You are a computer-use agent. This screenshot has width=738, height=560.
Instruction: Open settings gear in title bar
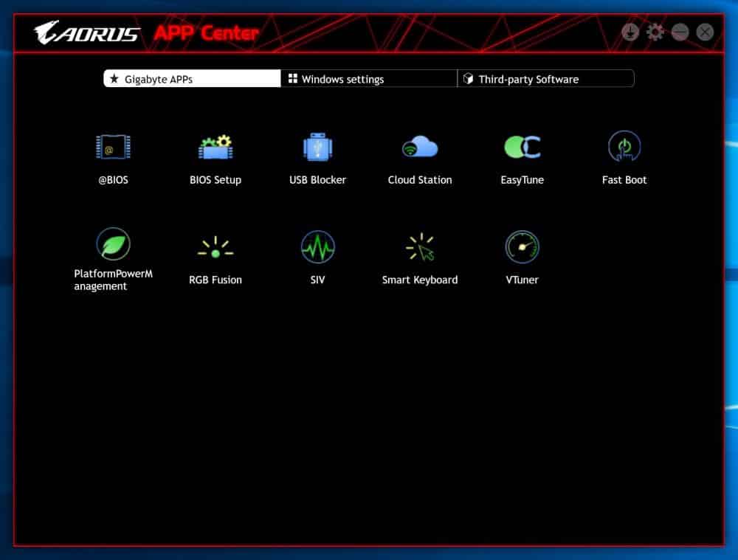click(x=655, y=32)
